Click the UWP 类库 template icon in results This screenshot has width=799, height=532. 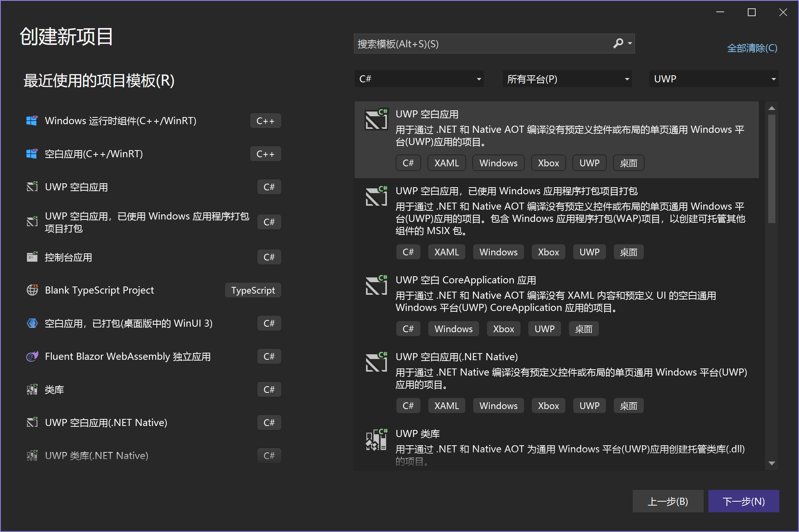click(x=376, y=440)
